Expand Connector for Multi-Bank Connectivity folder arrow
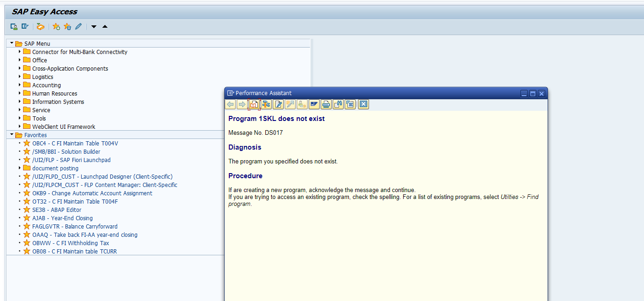The width and height of the screenshot is (644, 301). 20,52
